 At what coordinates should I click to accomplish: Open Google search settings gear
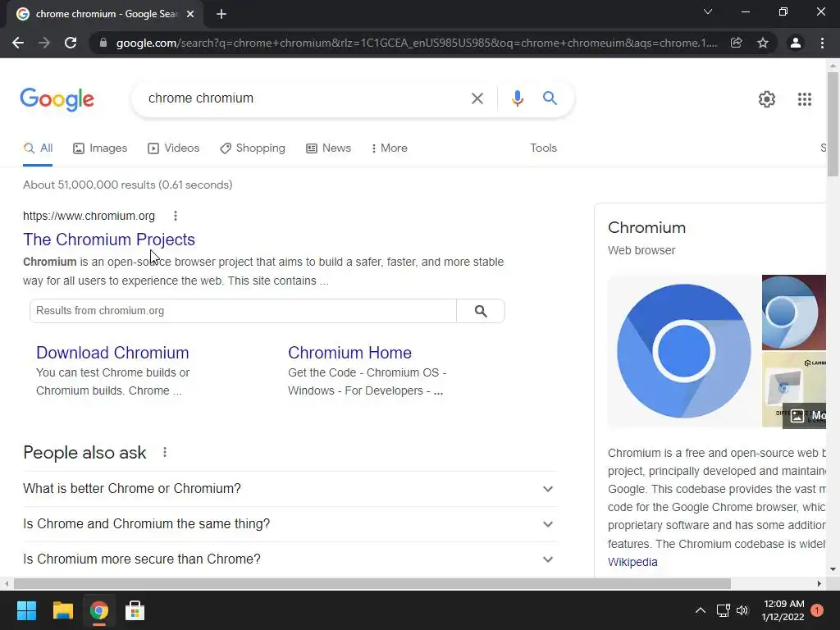[x=767, y=99]
